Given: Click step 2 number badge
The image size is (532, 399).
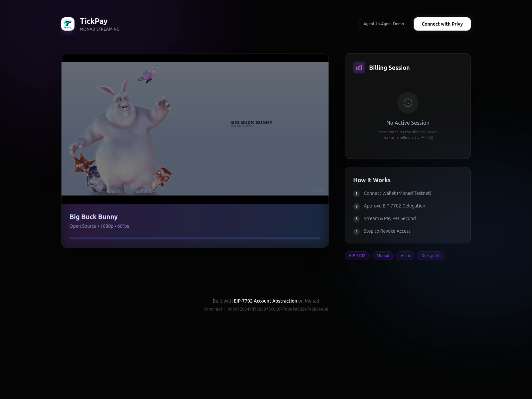Looking at the screenshot, I should pyautogui.click(x=356, y=206).
